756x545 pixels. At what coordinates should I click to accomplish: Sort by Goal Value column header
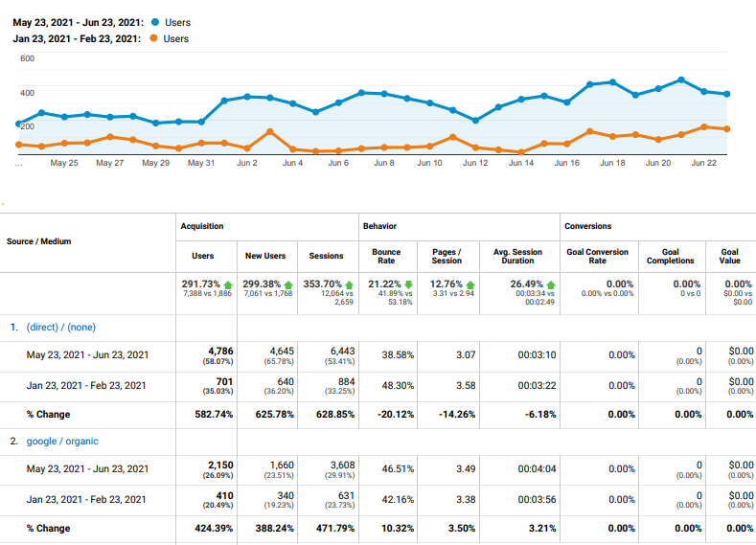click(x=729, y=256)
